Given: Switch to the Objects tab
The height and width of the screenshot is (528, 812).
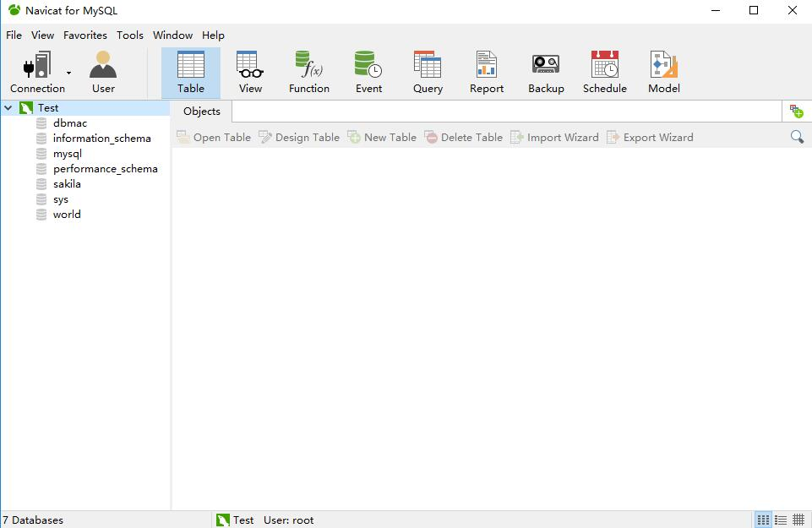Looking at the screenshot, I should pyautogui.click(x=201, y=112).
